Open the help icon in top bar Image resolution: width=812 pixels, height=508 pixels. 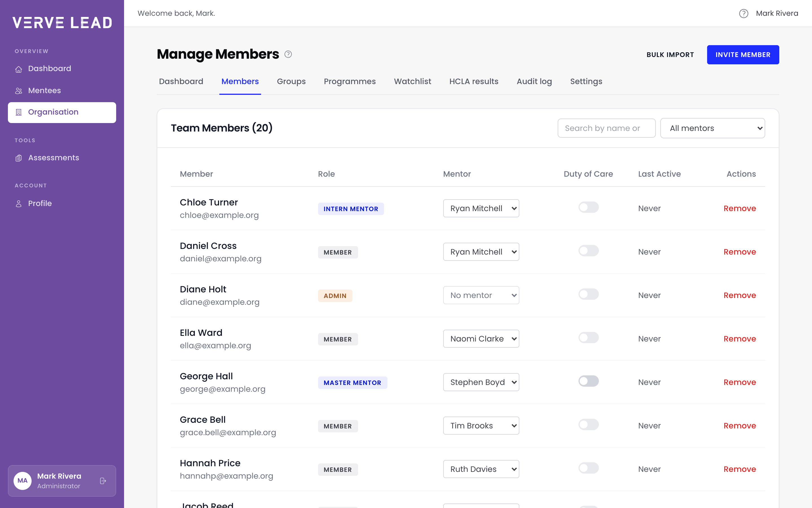[x=743, y=14]
